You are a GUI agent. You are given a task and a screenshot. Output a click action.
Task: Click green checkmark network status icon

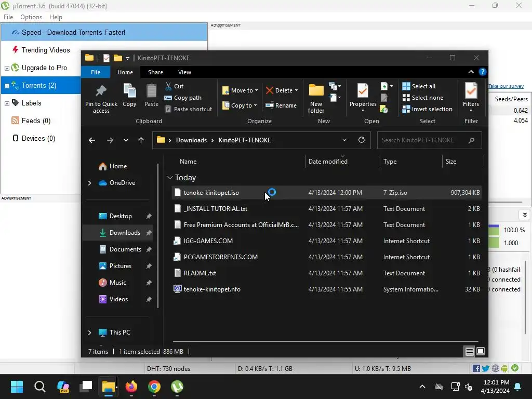click(x=515, y=368)
